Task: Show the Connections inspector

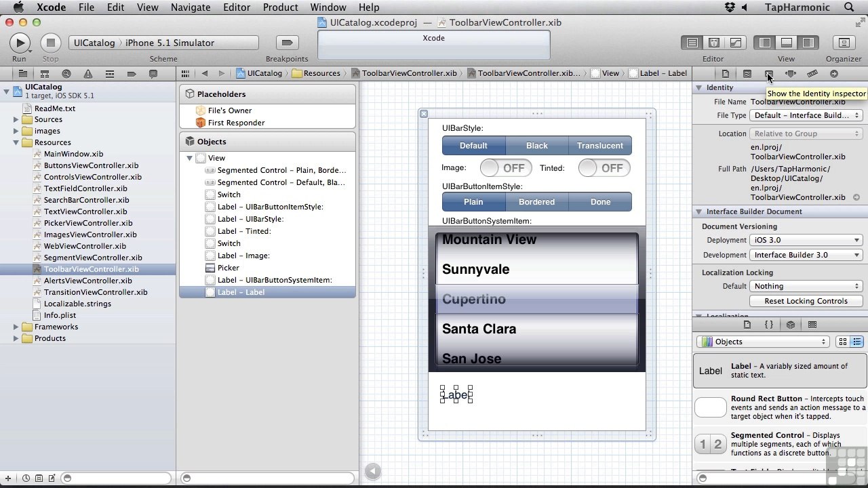Action: pyautogui.click(x=834, y=74)
